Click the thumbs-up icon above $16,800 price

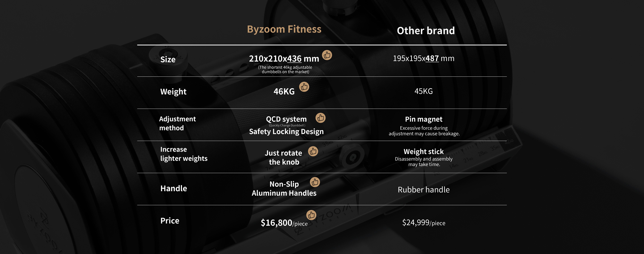(311, 215)
